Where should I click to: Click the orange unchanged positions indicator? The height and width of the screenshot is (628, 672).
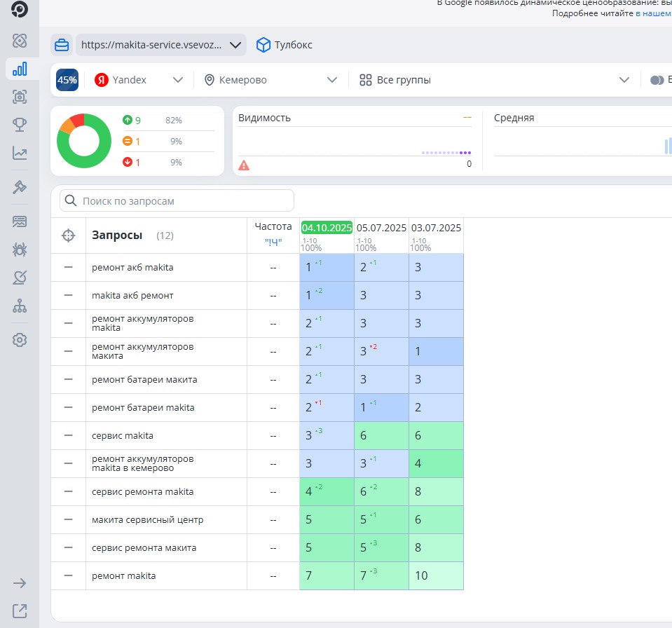click(x=128, y=141)
